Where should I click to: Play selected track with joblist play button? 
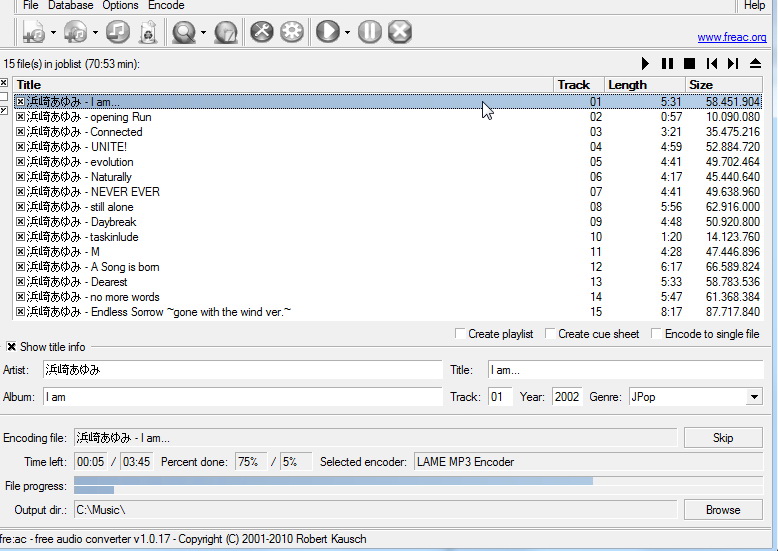click(645, 64)
